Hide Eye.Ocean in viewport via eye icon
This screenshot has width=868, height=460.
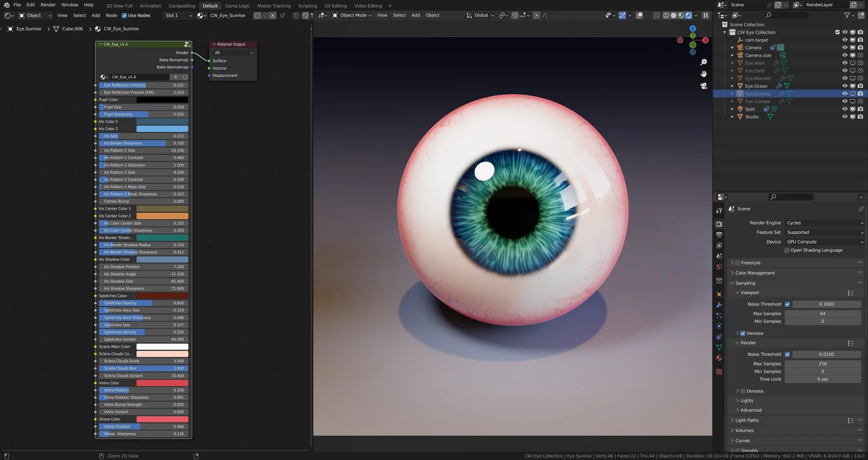[x=844, y=86]
